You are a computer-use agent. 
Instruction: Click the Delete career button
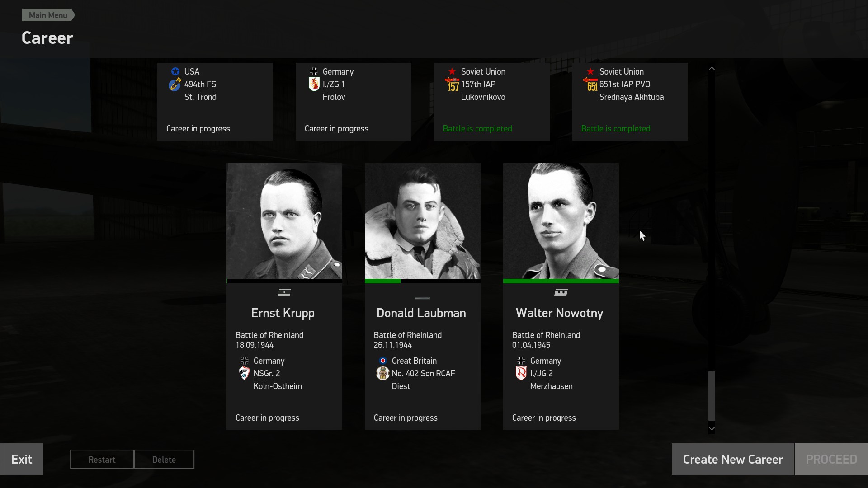[164, 460]
